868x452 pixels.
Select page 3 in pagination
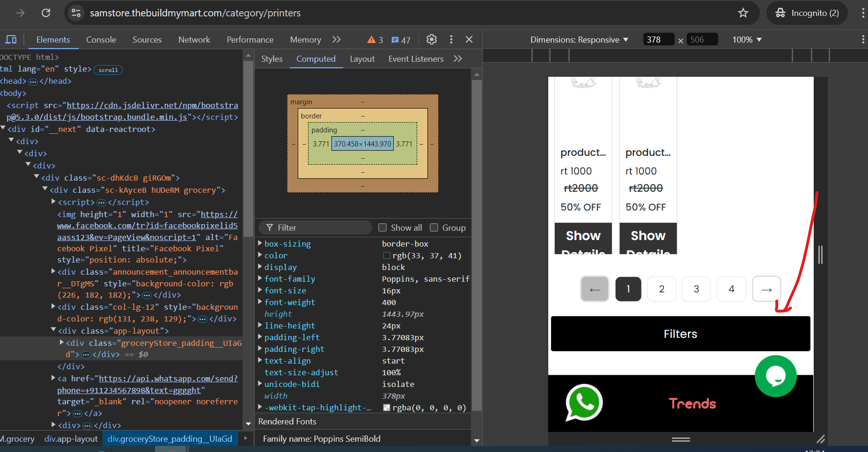(696, 289)
